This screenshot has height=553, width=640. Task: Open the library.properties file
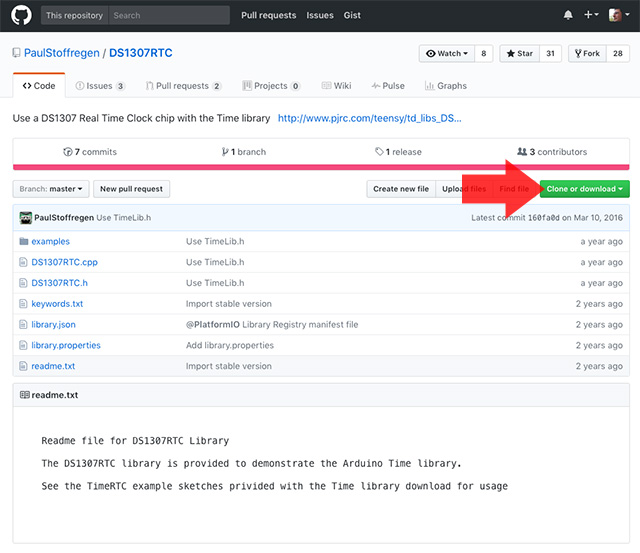[x=66, y=345]
